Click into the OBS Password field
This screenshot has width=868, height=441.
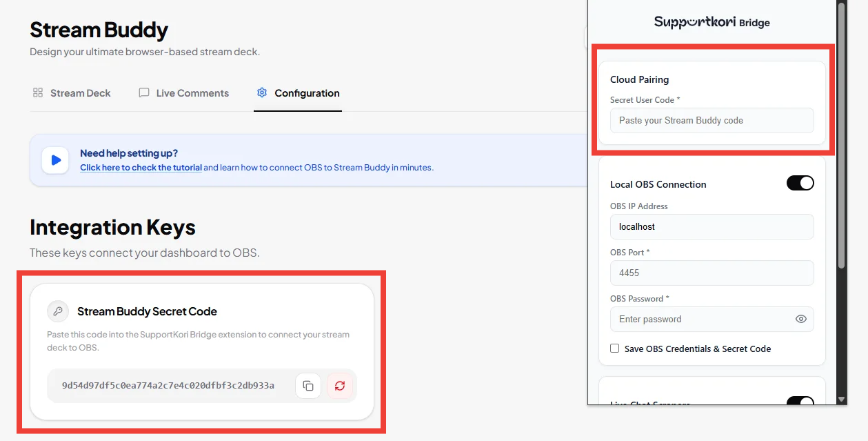click(x=711, y=319)
